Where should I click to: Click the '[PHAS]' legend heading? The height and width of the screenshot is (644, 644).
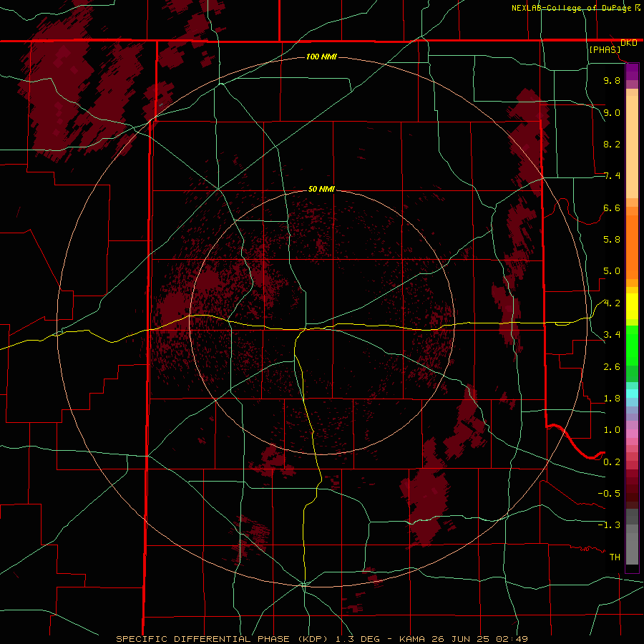pos(605,49)
